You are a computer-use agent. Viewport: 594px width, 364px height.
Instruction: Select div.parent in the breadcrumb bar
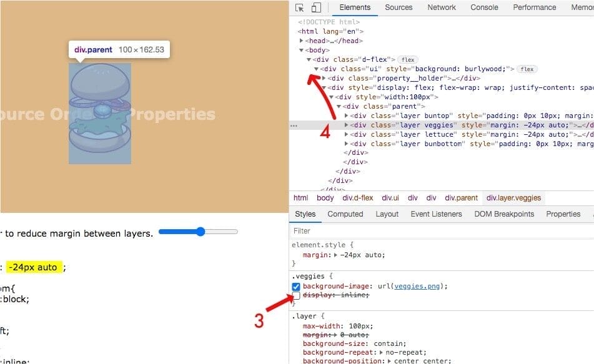point(461,198)
